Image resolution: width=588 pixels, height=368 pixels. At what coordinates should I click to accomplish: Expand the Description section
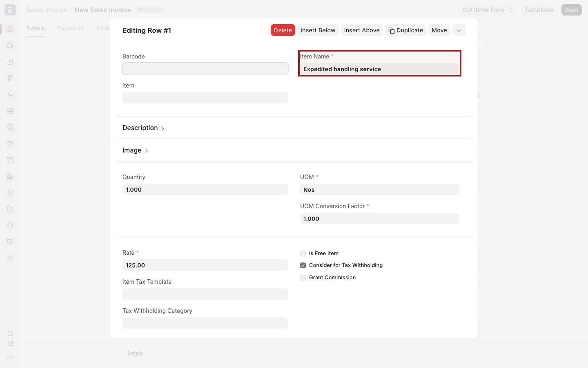click(x=144, y=128)
